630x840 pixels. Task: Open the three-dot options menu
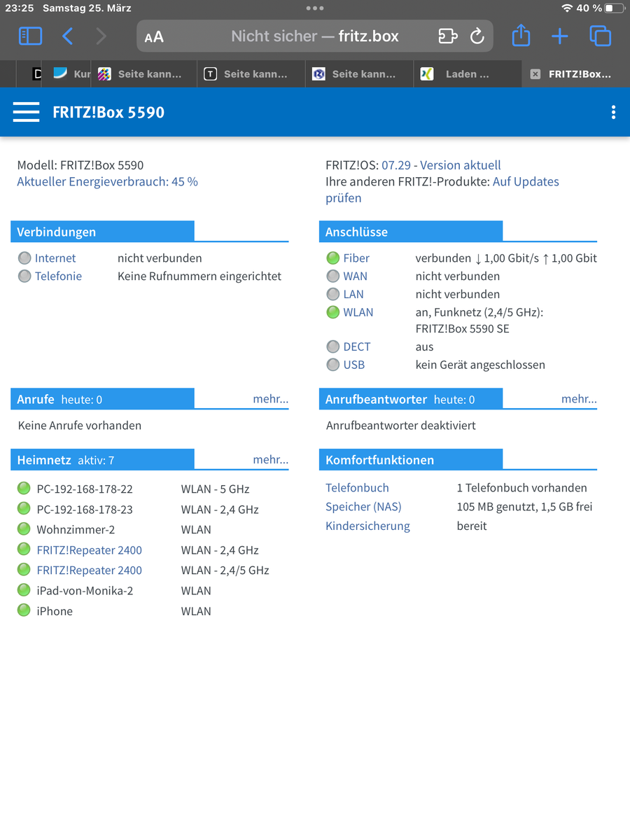coord(613,112)
